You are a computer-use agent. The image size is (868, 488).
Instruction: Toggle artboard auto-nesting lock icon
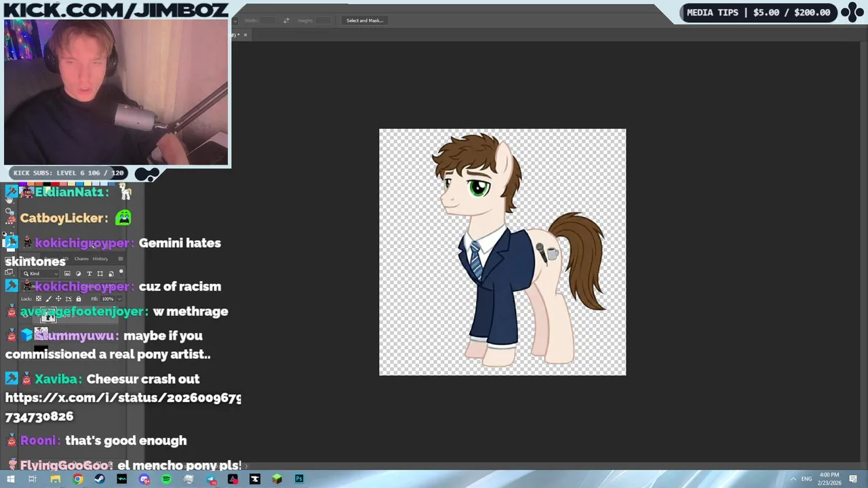68,299
